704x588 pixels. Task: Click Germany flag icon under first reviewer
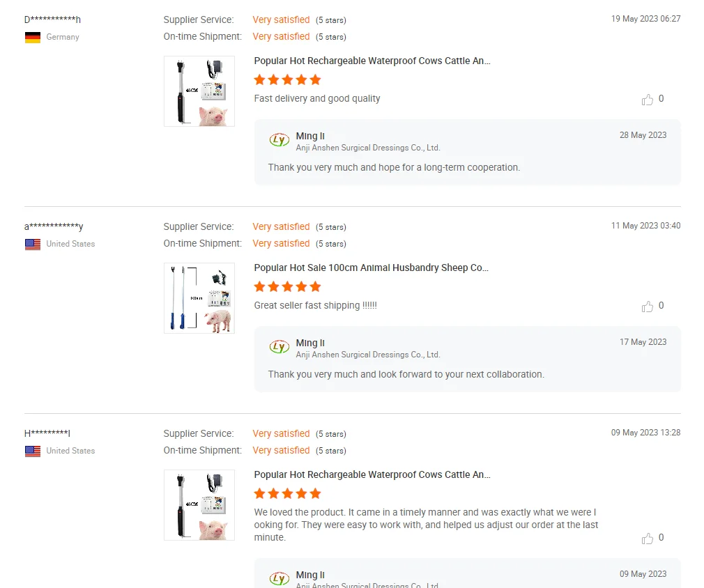[x=33, y=38]
